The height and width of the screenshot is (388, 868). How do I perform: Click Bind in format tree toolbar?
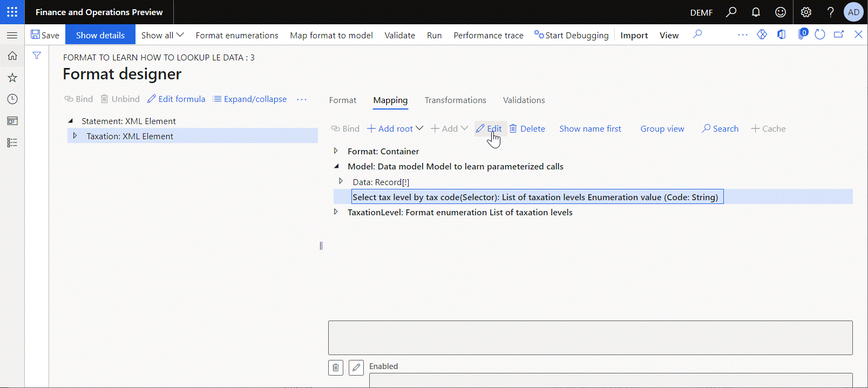pos(79,99)
